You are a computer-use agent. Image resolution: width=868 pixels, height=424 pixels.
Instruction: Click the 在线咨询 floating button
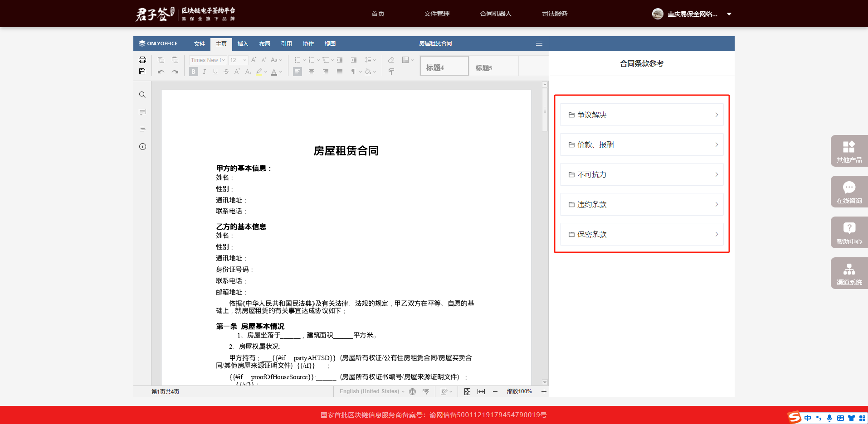849,192
